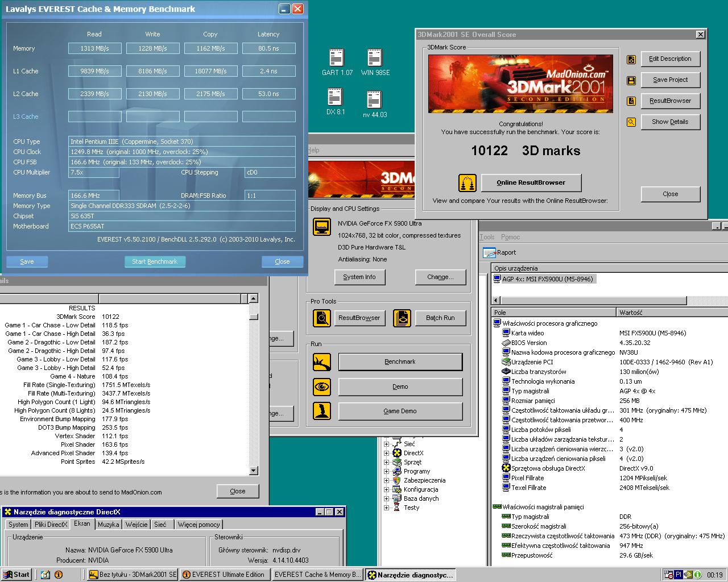This screenshot has height=582, width=728.
Task: Click Batch Run button
Action: 441,318
